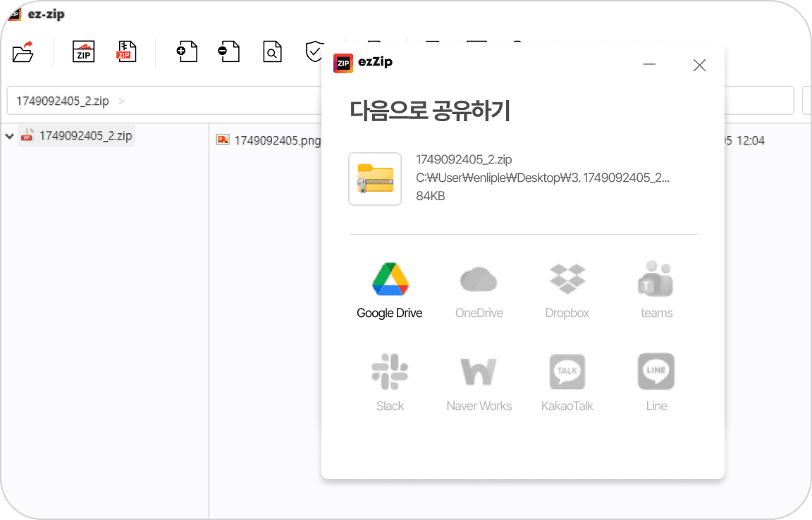The image size is (812, 520).
Task: Click the search document toolbar icon
Action: tap(272, 52)
